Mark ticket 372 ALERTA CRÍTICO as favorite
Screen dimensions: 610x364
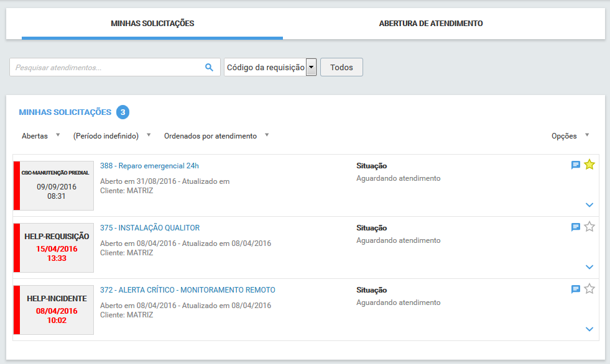pos(589,288)
